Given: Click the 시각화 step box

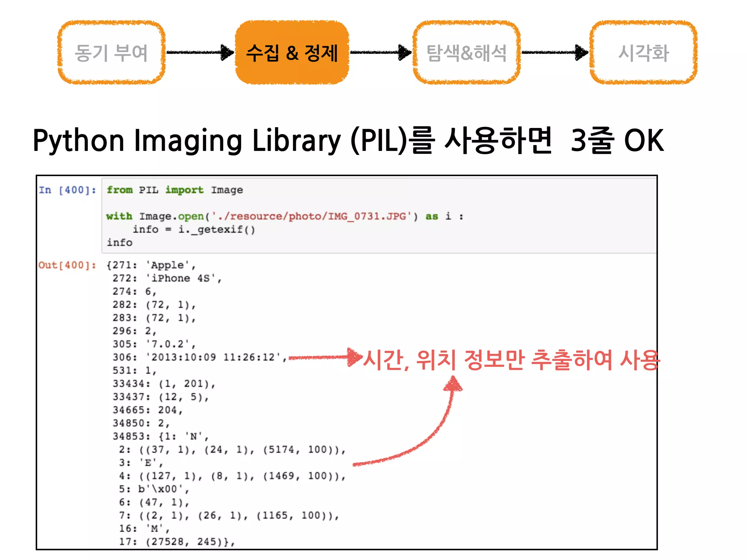Looking at the screenshot, I should click(643, 52).
